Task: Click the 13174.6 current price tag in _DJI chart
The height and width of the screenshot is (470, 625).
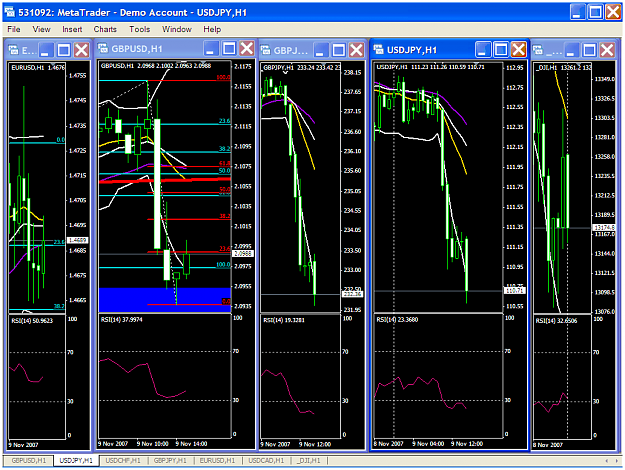Action: (603, 227)
